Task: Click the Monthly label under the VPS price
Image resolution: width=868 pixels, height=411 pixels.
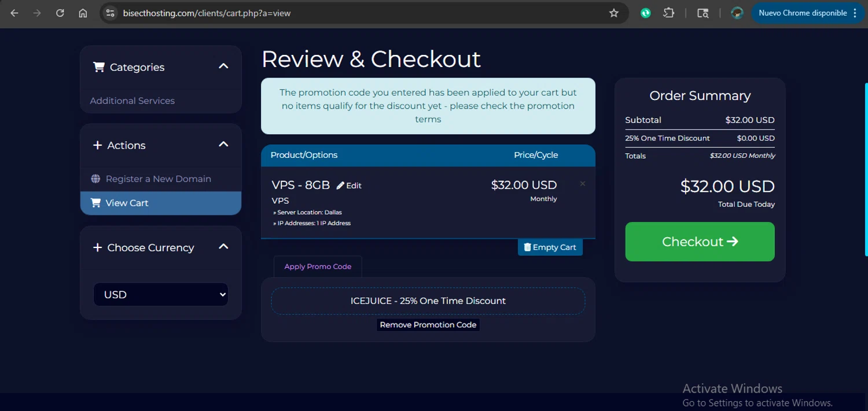Action: click(x=543, y=199)
